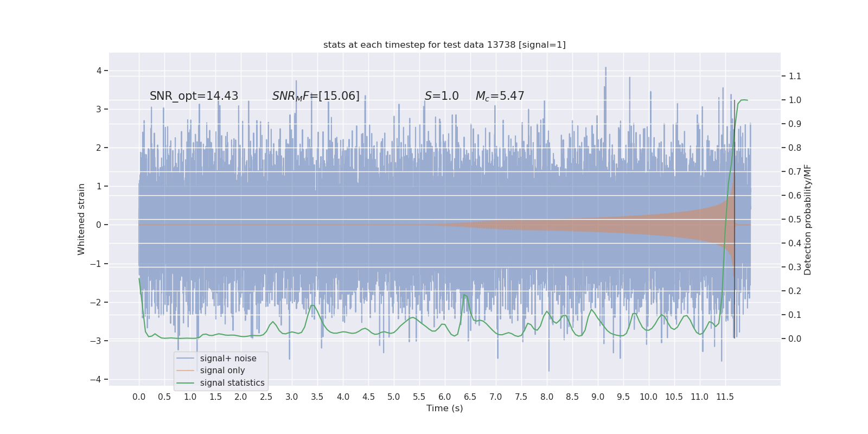Click the vertical black merger time line
The height and width of the screenshot is (434, 868).
coord(735,219)
